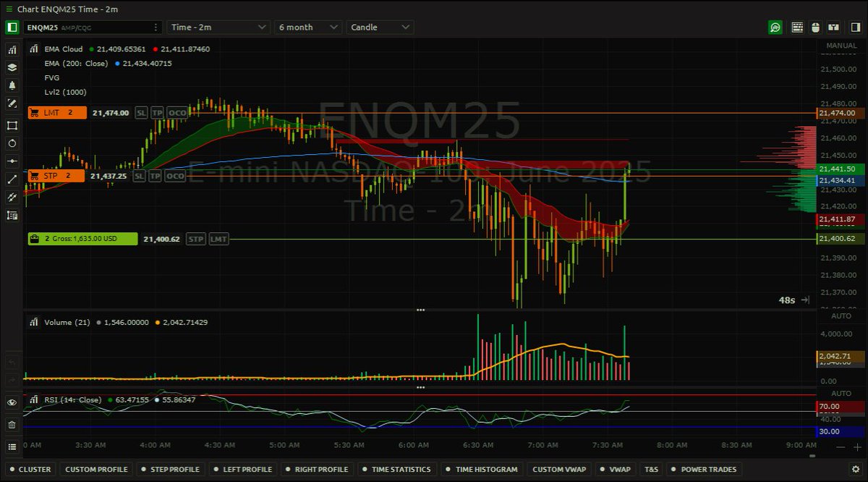The image size is (868, 482).
Task: Click SL button on the LMT order row
Action: tap(141, 113)
